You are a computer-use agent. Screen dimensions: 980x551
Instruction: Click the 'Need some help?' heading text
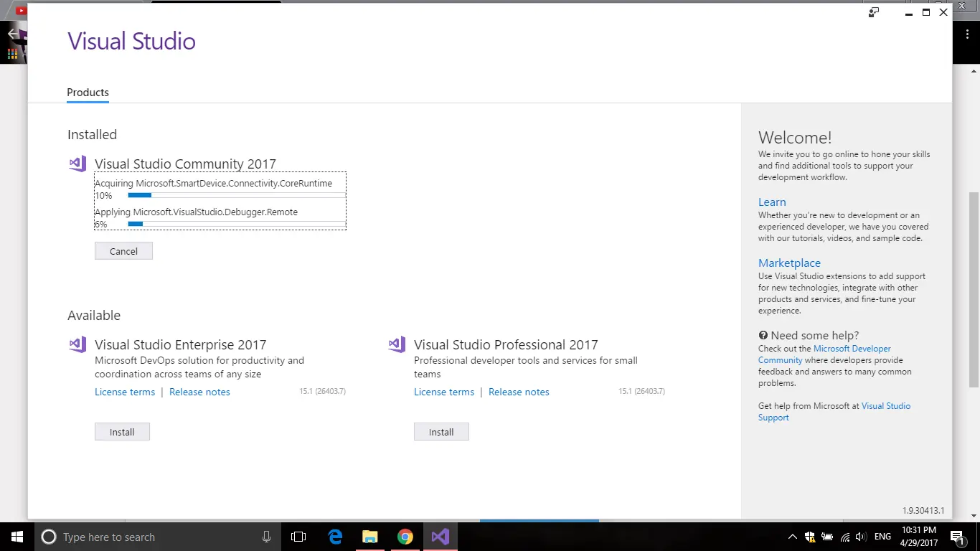point(815,335)
